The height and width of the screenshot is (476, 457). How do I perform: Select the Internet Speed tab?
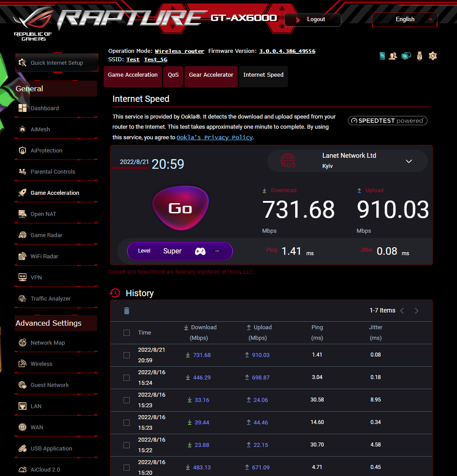pyautogui.click(x=263, y=77)
